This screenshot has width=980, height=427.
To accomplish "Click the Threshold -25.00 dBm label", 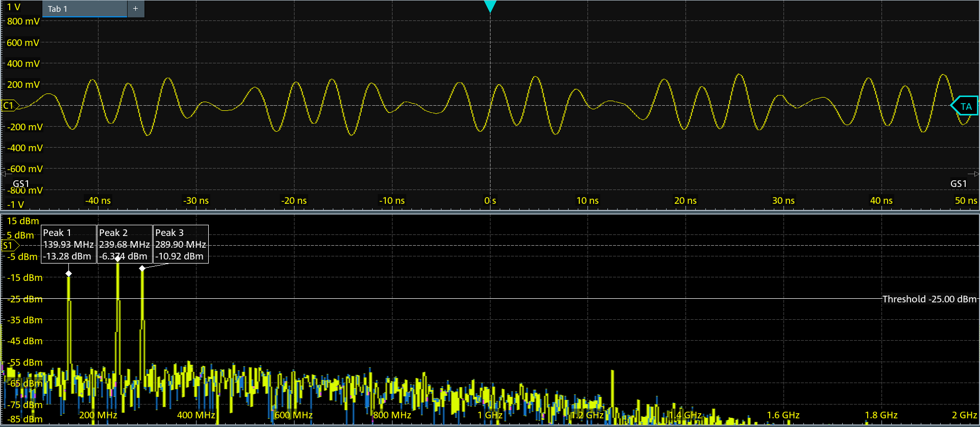I will tap(929, 299).
